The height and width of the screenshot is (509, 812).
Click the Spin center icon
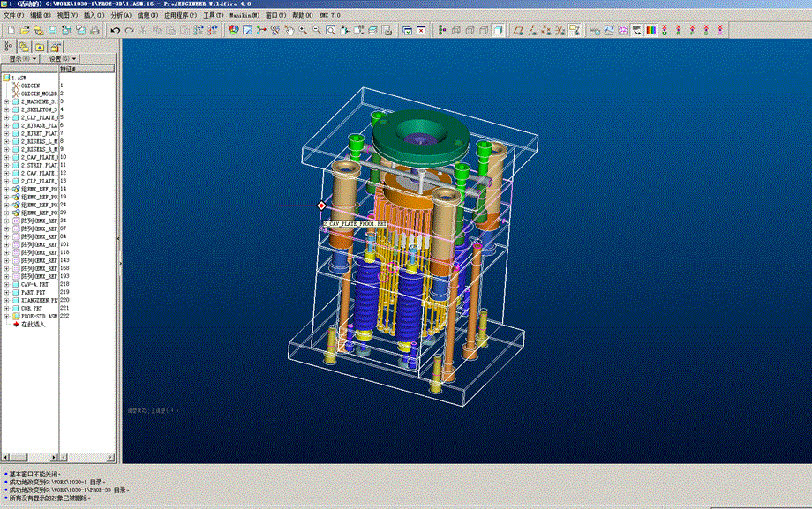pos(261,31)
